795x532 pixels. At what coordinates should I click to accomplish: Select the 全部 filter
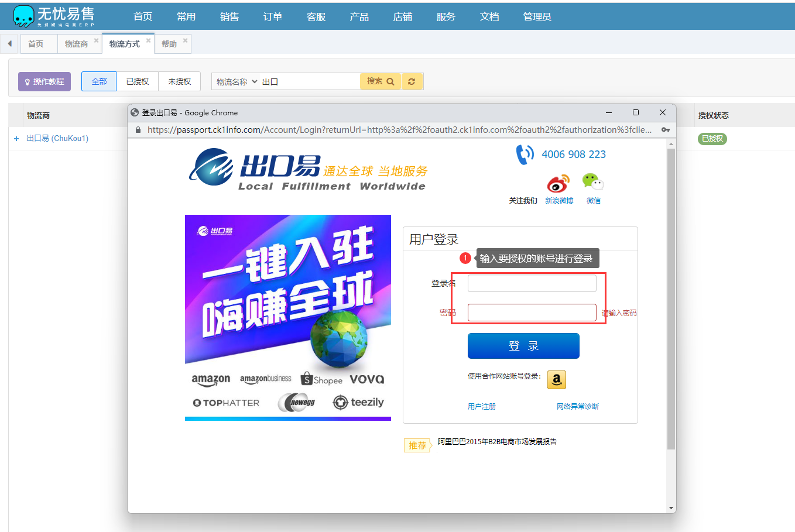coord(99,81)
